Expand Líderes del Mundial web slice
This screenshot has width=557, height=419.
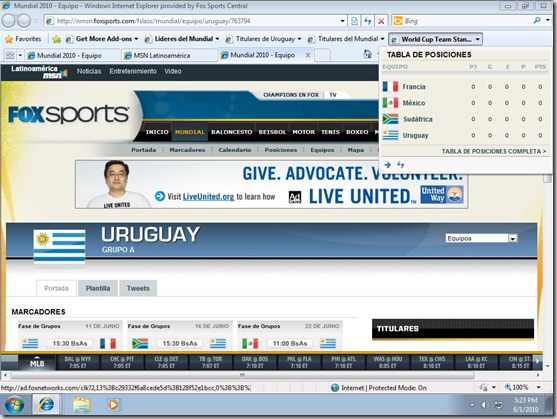[x=217, y=39]
